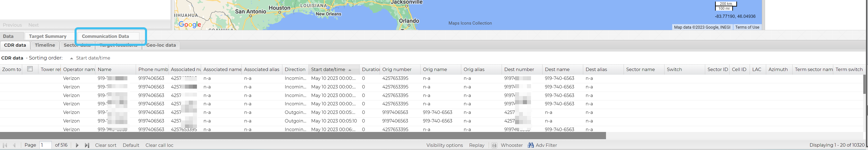Click the page number input field

pyautogui.click(x=45, y=145)
